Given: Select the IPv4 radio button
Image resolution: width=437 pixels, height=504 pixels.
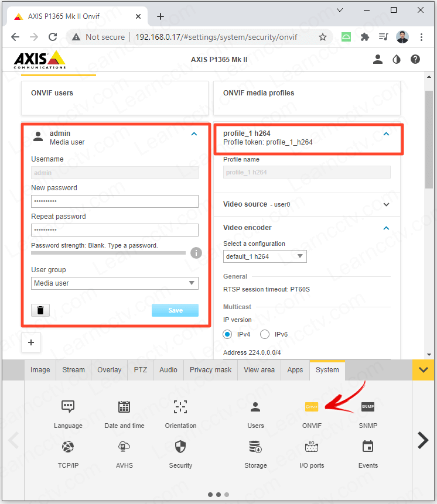Looking at the screenshot, I should pyautogui.click(x=228, y=334).
